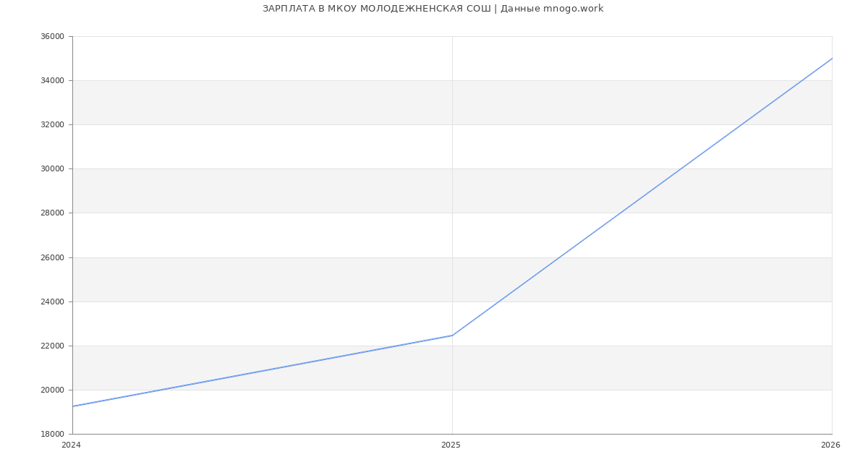Click the 18000 y-axis label

click(52, 435)
